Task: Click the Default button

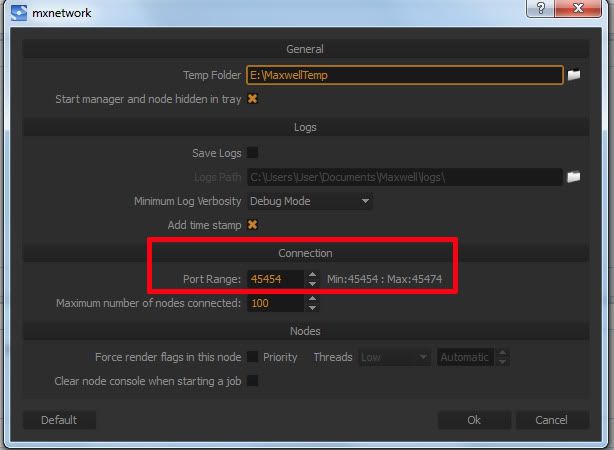Action: point(59,420)
